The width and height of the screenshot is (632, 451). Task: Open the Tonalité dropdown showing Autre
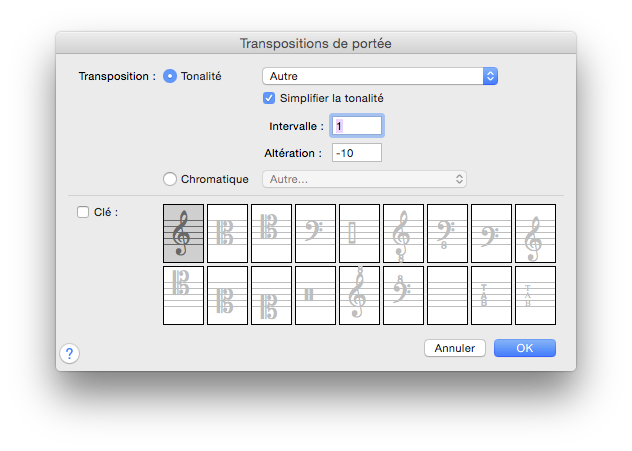coord(379,76)
